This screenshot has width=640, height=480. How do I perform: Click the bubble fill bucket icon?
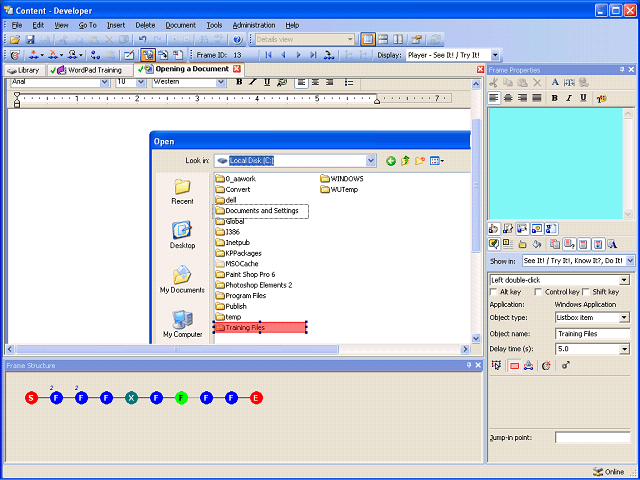pyautogui.click(x=537, y=244)
